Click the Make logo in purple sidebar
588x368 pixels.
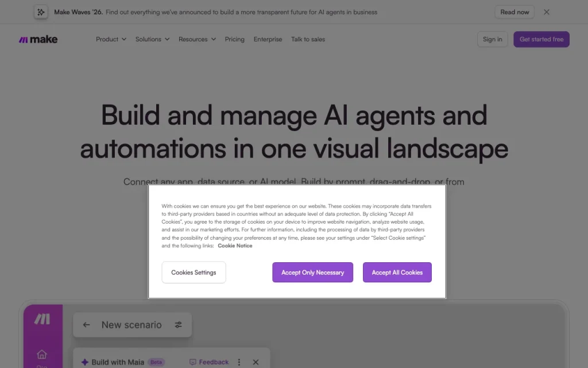[x=42, y=319]
